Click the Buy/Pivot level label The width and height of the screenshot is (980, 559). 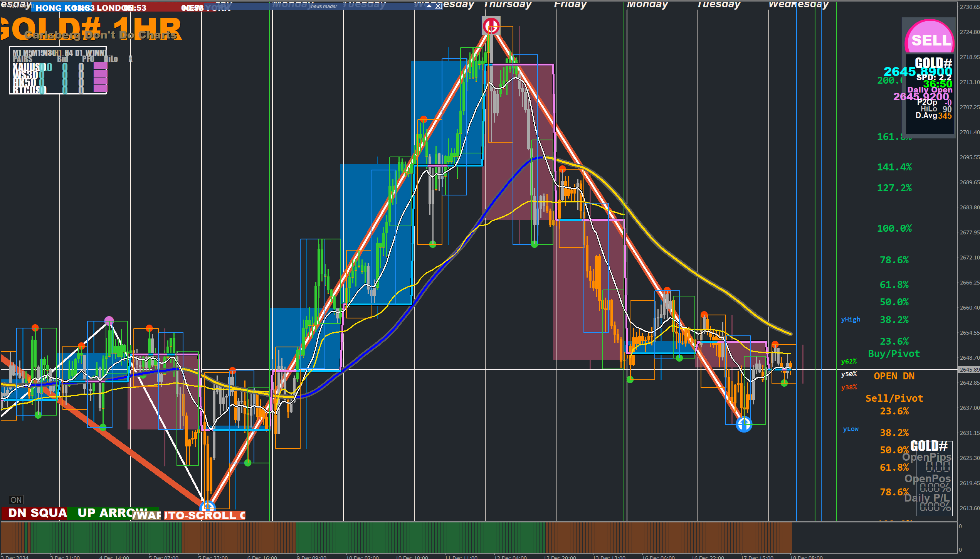pos(894,354)
